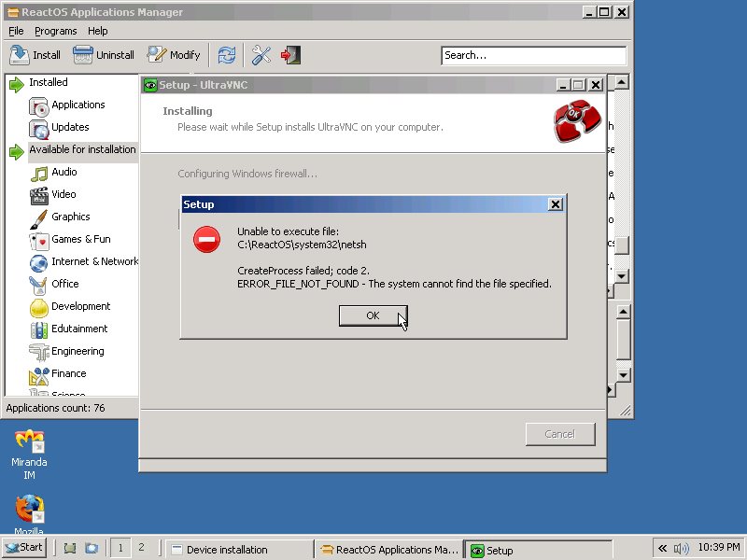Open the Edutainment category

coord(79,329)
